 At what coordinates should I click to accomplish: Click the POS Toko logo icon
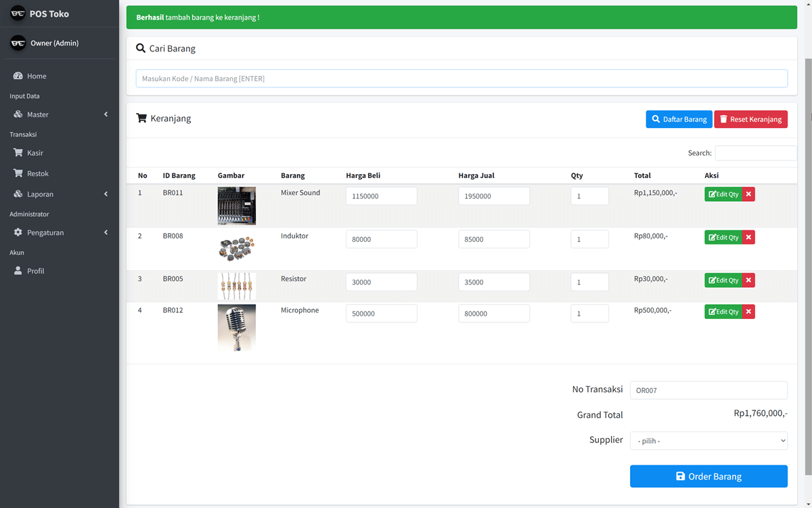(18, 14)
